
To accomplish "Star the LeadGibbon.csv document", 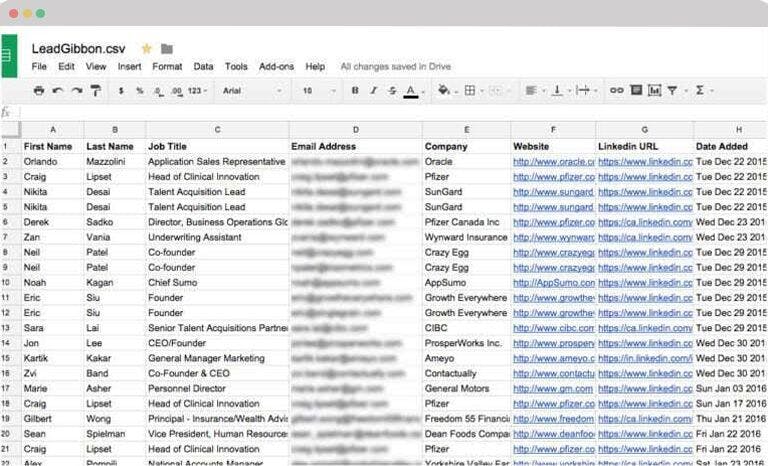I will [x=146, y=49].
